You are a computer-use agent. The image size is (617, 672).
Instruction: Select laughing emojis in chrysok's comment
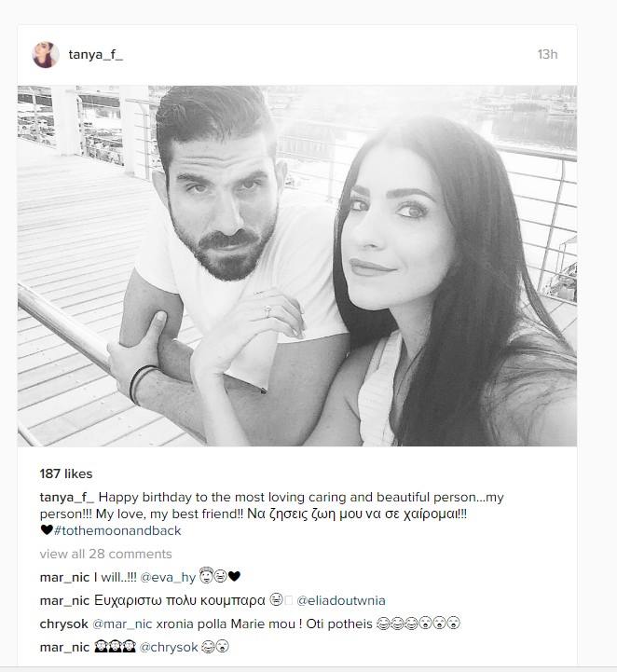397,624
